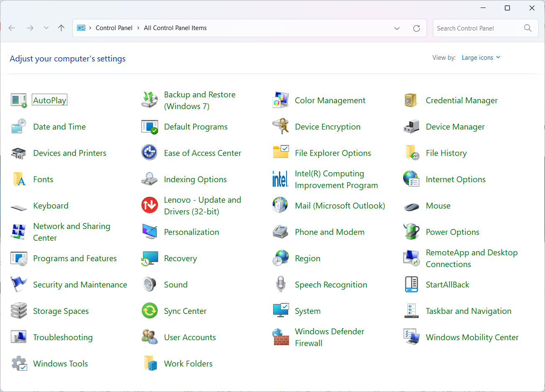Expand the chevron before Control Panel in address bar
Image resolution: width=545 pixels, height=392 pixels.
pos(90,28)
